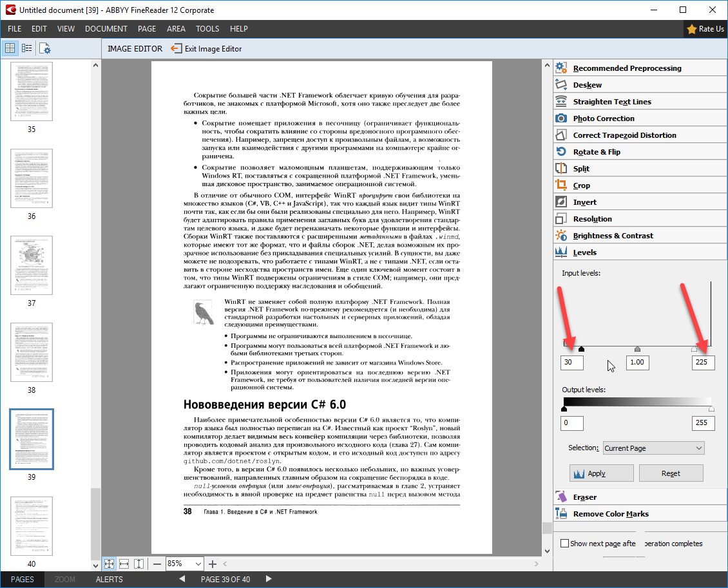Expand the Photo Correction section

click(640, 119)
